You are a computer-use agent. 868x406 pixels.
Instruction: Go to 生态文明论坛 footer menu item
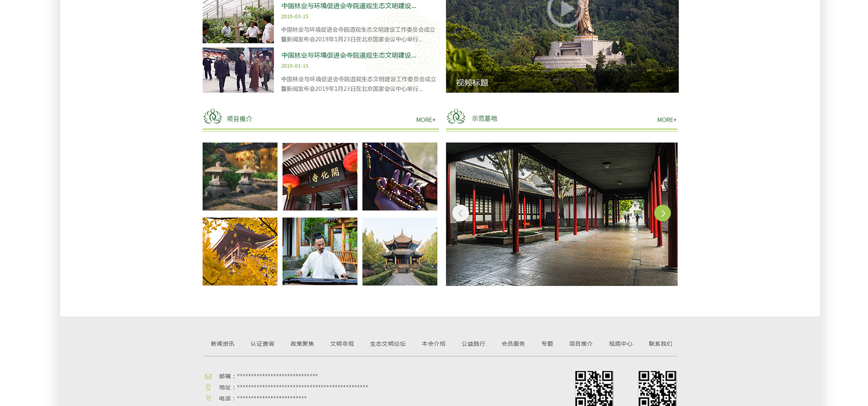tap(387, 344)
